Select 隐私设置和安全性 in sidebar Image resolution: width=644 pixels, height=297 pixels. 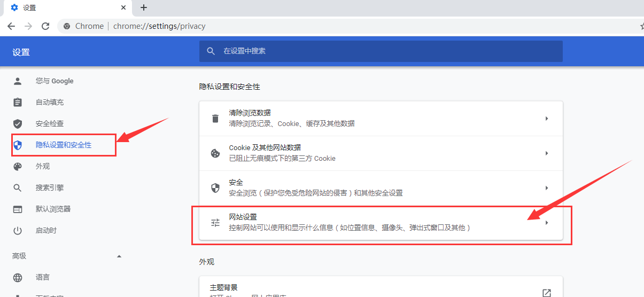(x=63, y=145)
